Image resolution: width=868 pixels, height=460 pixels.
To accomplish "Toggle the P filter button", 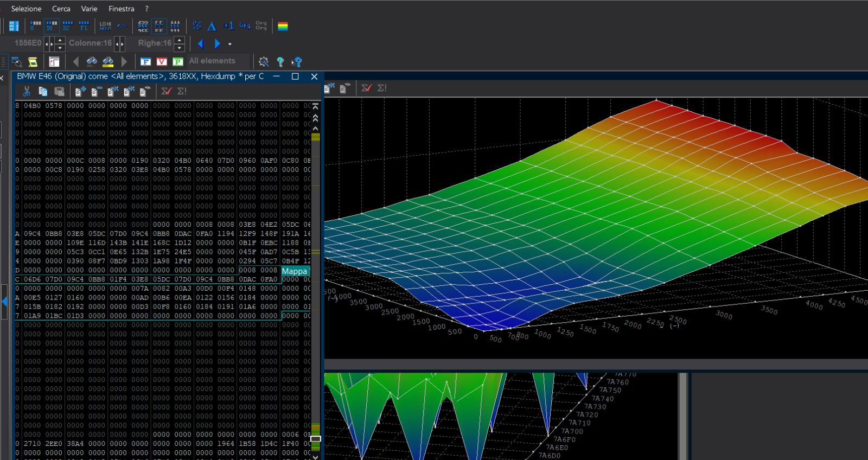I will [x=178, y=61].
